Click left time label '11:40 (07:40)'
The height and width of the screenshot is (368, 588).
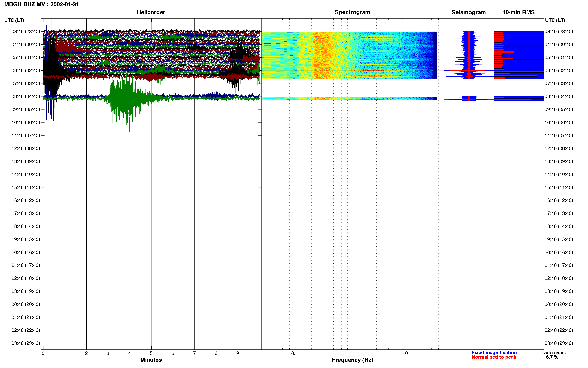click(x=26, y=135)
